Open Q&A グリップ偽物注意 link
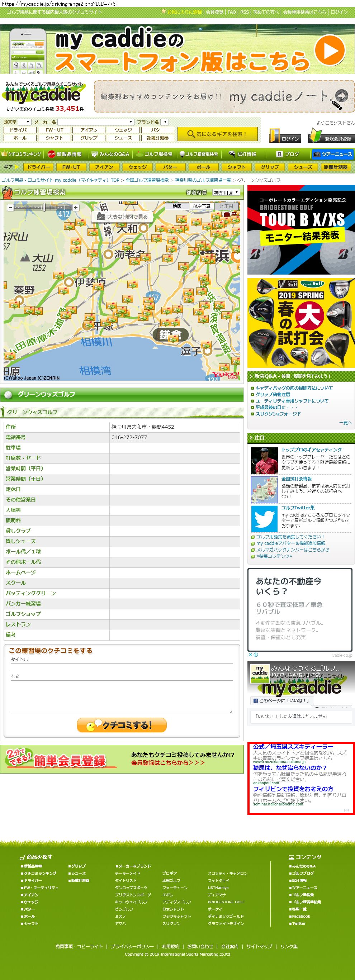 click(x=273, y=395)
